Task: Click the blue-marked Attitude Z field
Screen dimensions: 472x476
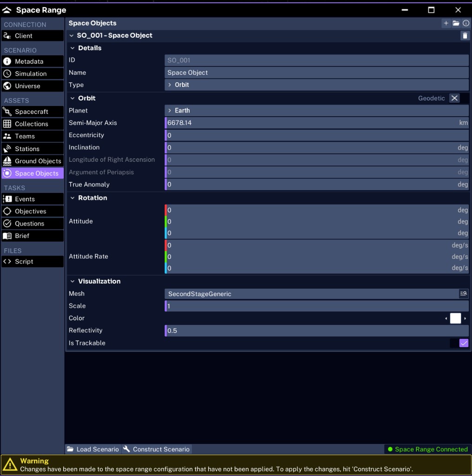Action: click(317, 233)
